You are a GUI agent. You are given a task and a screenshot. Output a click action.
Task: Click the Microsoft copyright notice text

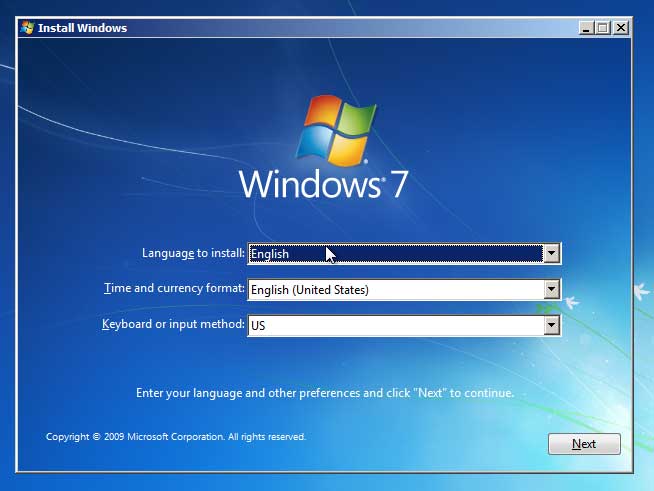[176, 437]
